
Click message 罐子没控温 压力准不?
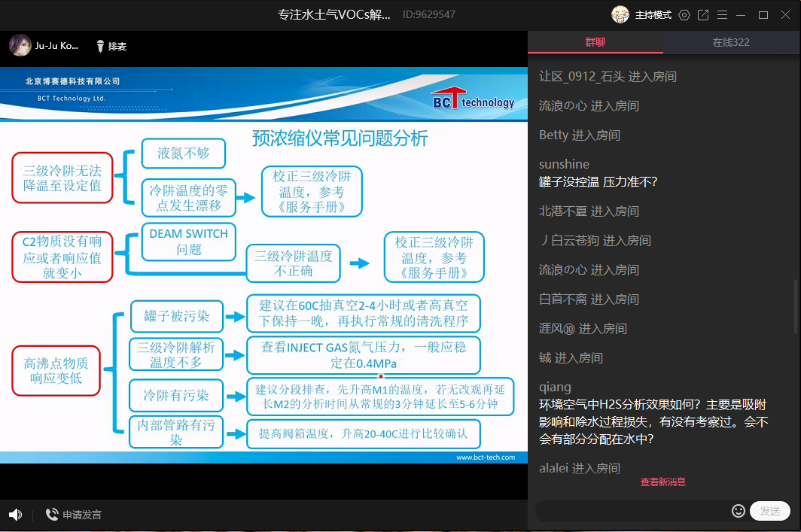point(598,182)
